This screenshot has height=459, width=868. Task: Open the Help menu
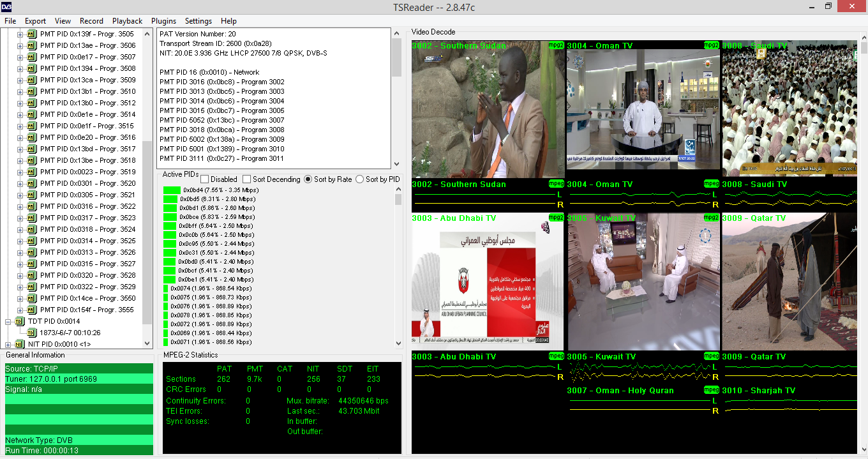click(x=228, y=21)
